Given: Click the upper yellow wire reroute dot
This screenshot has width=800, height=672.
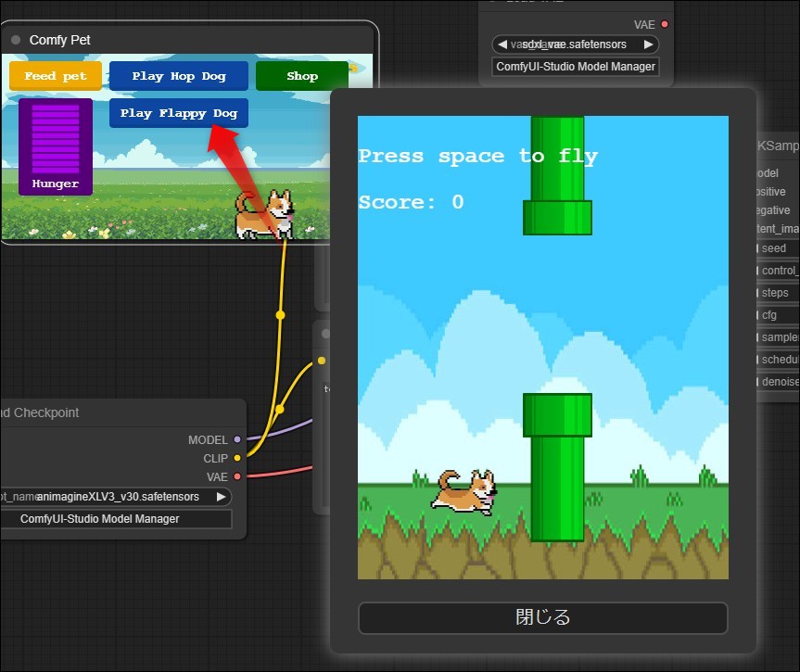Looking at the screenshot, I should pos(280,315).
